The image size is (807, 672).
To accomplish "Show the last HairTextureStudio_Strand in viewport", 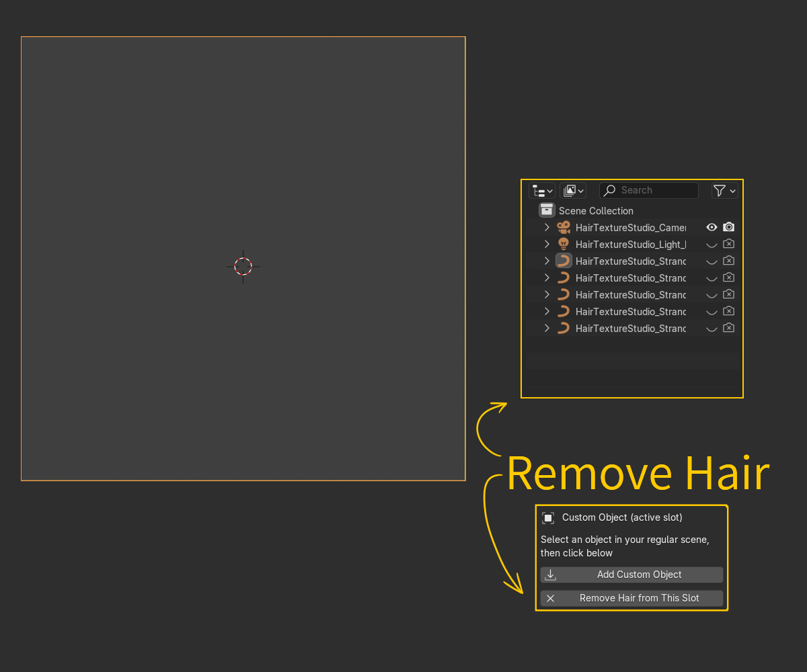I will (712, 329).
